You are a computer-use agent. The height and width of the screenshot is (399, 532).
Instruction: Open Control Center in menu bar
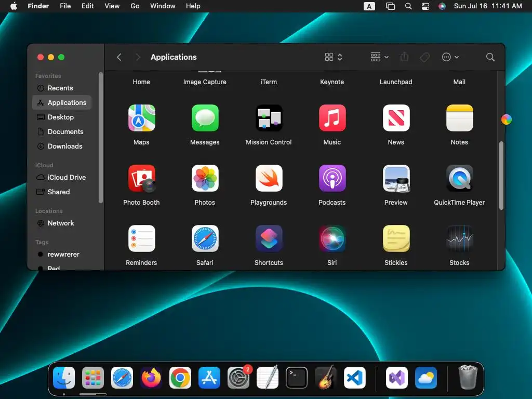(x=425, y=6)
